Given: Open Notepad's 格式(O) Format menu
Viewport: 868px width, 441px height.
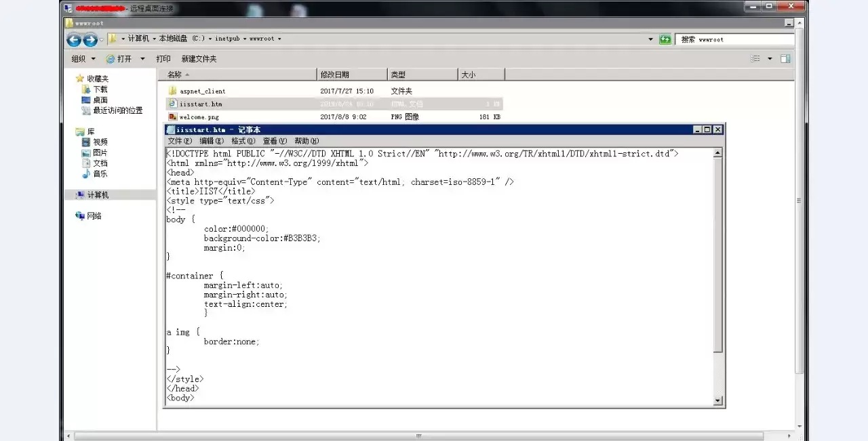Looking at the screenshot, I should [x=243, y=141].
